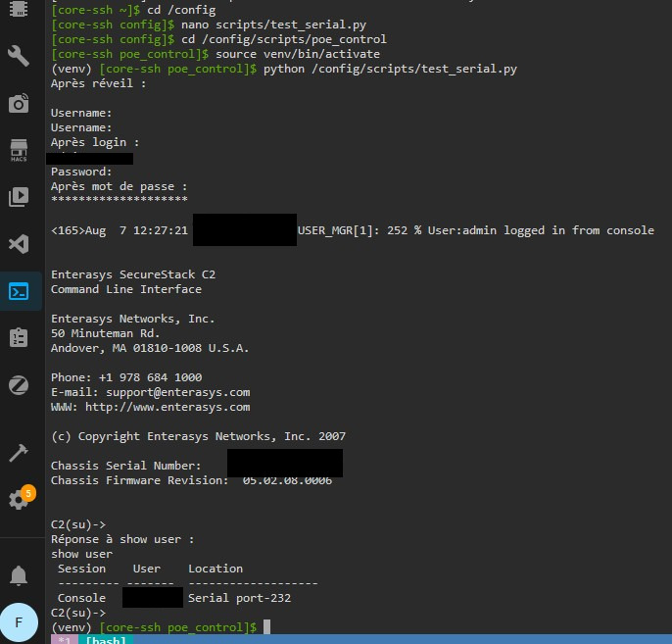Click the 'C2(su)->' prompt after show user
672x644 pixels.
click(x=77, y=613)
